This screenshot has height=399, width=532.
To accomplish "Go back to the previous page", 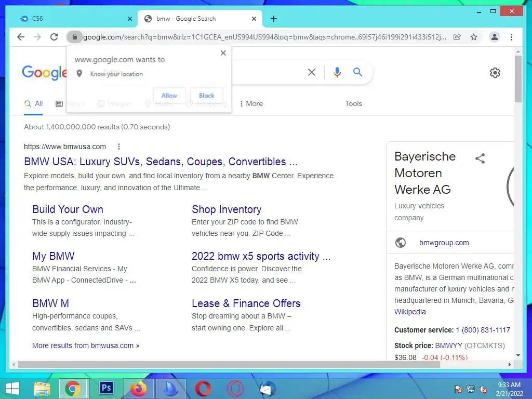I will point(21,37).
